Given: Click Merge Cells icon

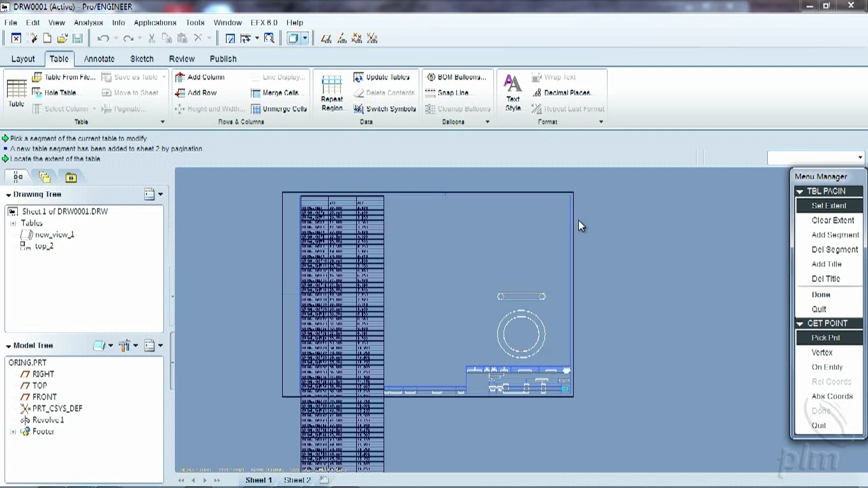Looking at the screenshot, I should [x=255, y=93].
